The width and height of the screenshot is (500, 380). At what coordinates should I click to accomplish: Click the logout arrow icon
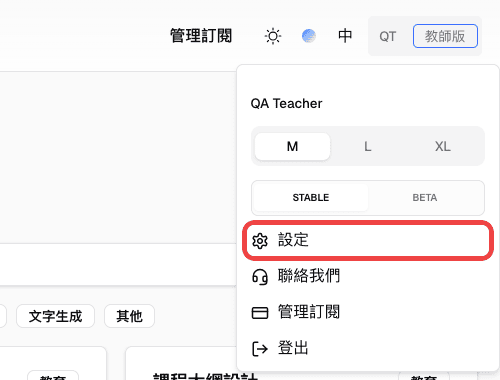click(x=260, y=349)
